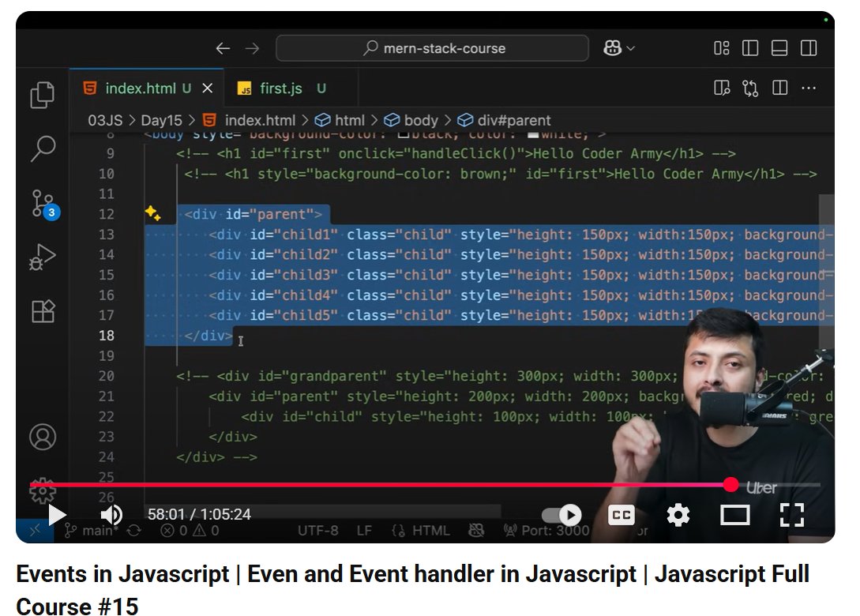Toggle closed captions CC
This screenshot has height=616, width=860.
click(x=622, y=515)
